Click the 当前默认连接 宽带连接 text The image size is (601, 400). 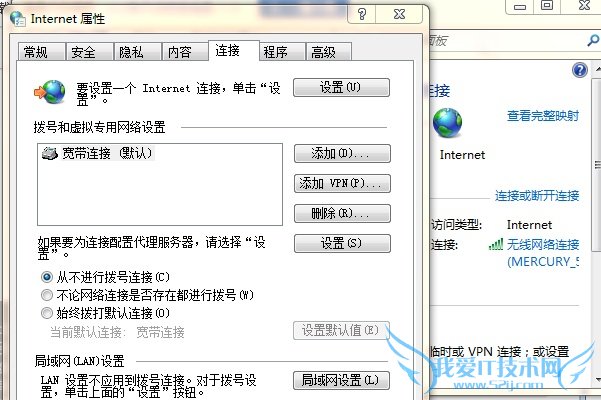(x=117, y=332)
